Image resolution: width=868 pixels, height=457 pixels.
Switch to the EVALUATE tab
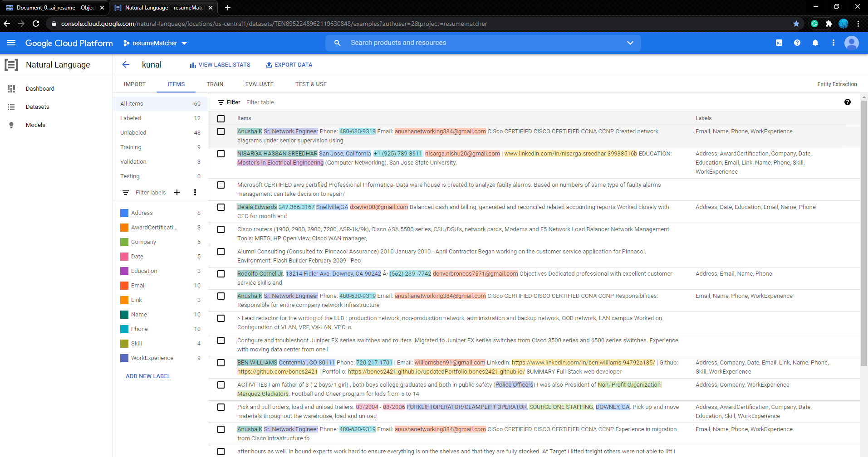click(x=260, y=84)
